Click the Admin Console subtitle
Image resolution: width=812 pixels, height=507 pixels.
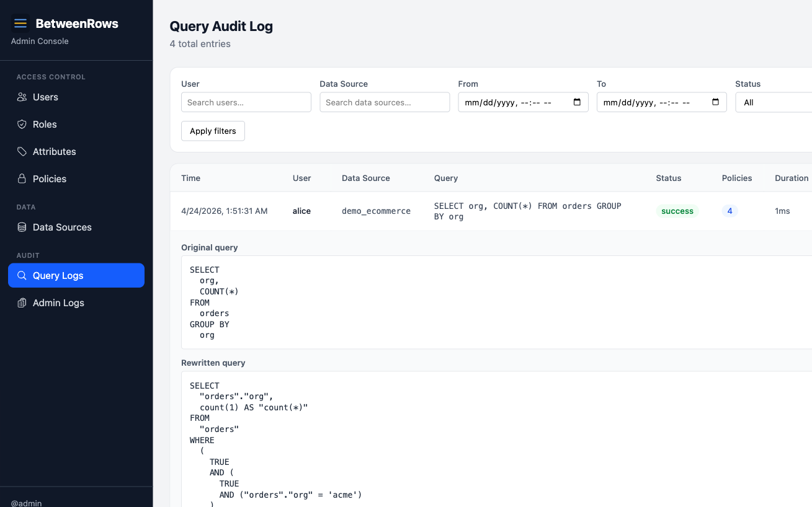point(40,42)
